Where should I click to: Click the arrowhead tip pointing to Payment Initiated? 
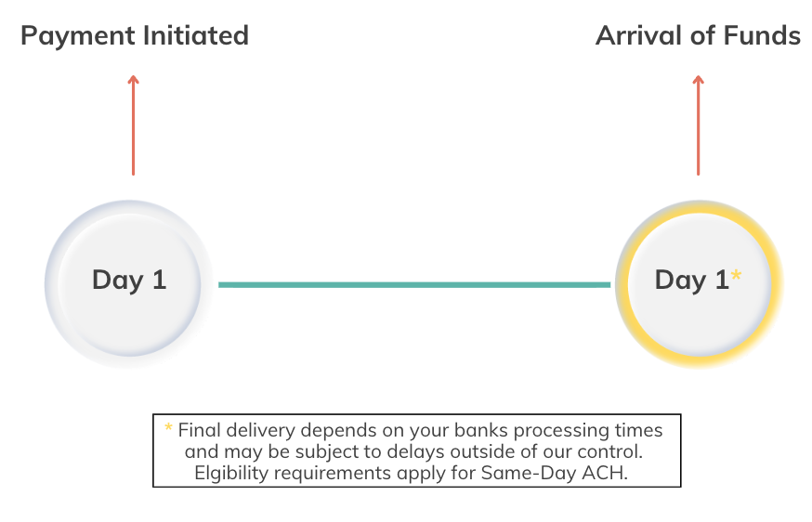click(133, 79)
